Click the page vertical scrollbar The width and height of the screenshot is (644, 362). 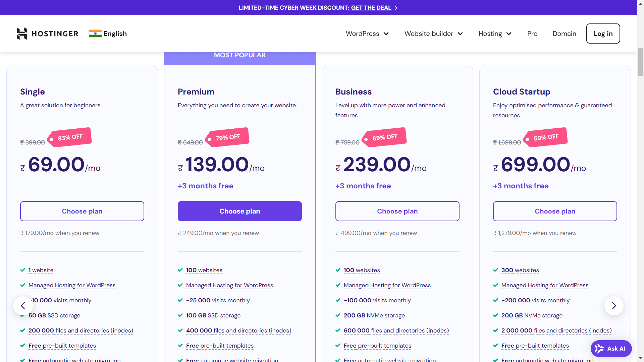(640, 62)
